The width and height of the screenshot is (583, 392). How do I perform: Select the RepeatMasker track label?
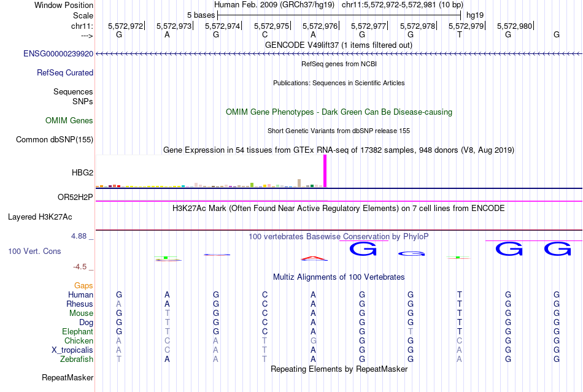[x=68, y=378]
